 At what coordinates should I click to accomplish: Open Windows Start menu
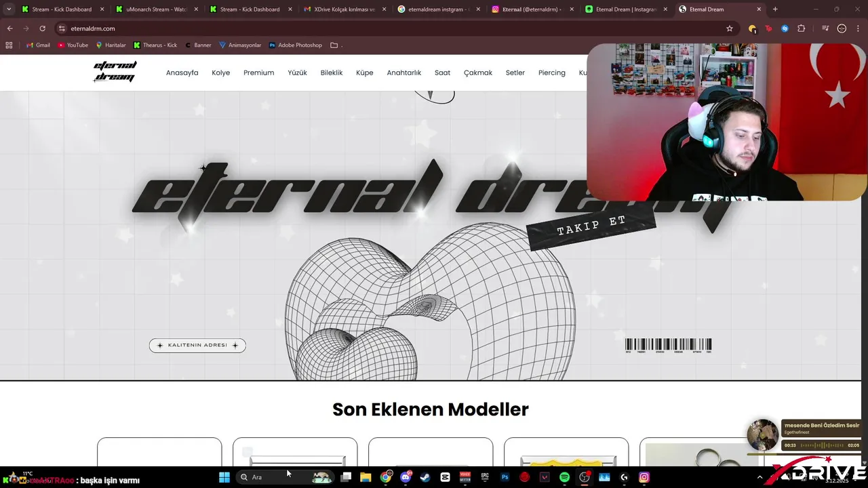[224, 477]
